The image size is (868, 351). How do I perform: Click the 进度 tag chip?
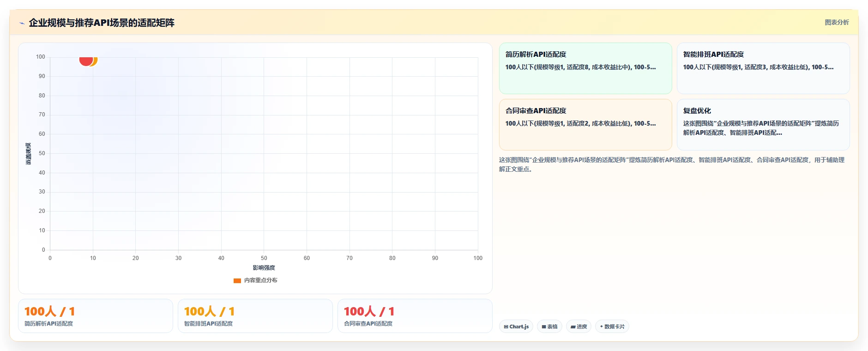(x=579, y=327)
